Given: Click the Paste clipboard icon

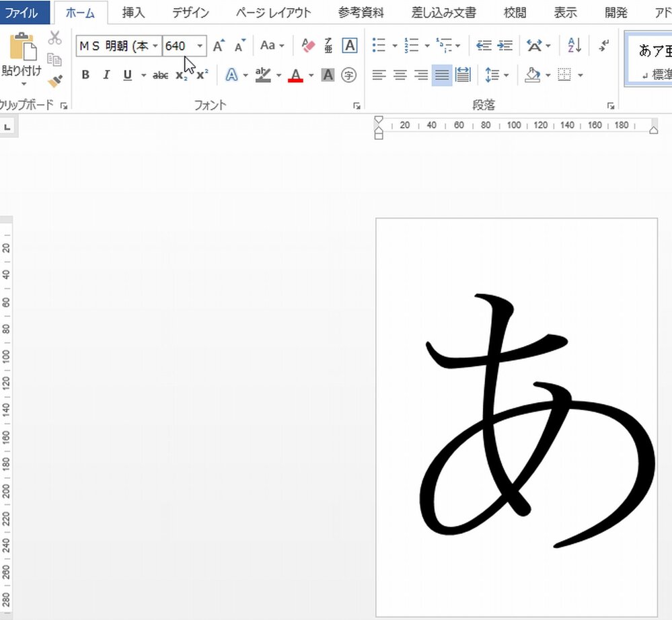Looking at the screenshot, I should (x=22, y=46).
